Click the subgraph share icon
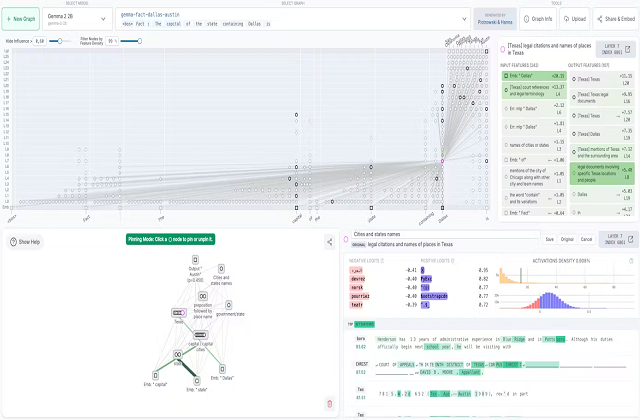 (329, 242)
